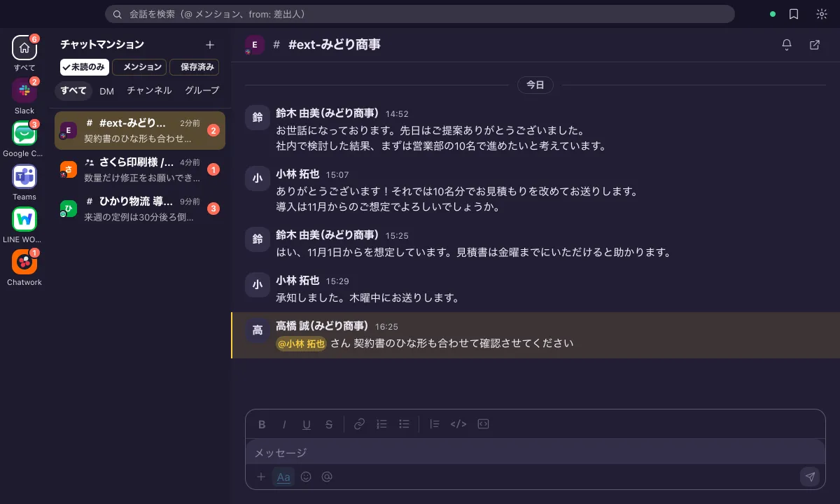Open the Teams service icon
The height and width of the screenshot is (504, 840).
pyautogui.click(x=24, y=176)
